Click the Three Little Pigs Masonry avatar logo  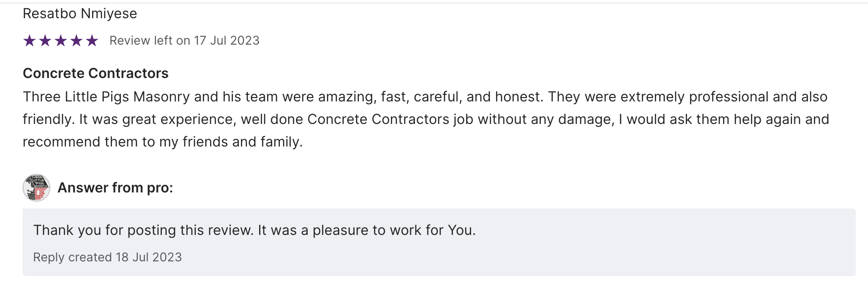tap(36, 188)
